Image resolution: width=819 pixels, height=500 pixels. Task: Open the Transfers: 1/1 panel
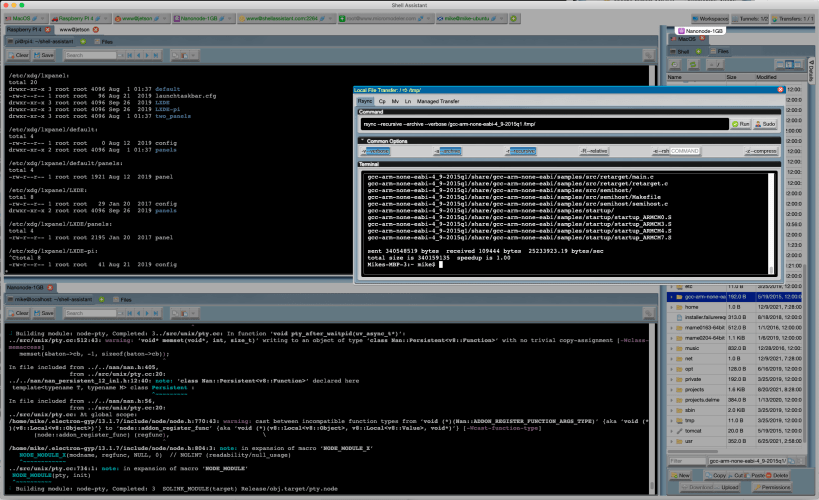tap(792, 19)
